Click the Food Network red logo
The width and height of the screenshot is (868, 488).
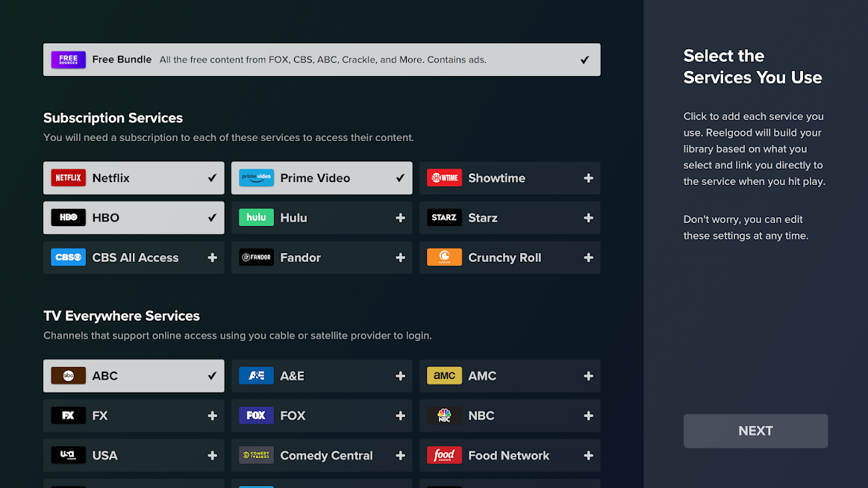click(x=444, y=455)
